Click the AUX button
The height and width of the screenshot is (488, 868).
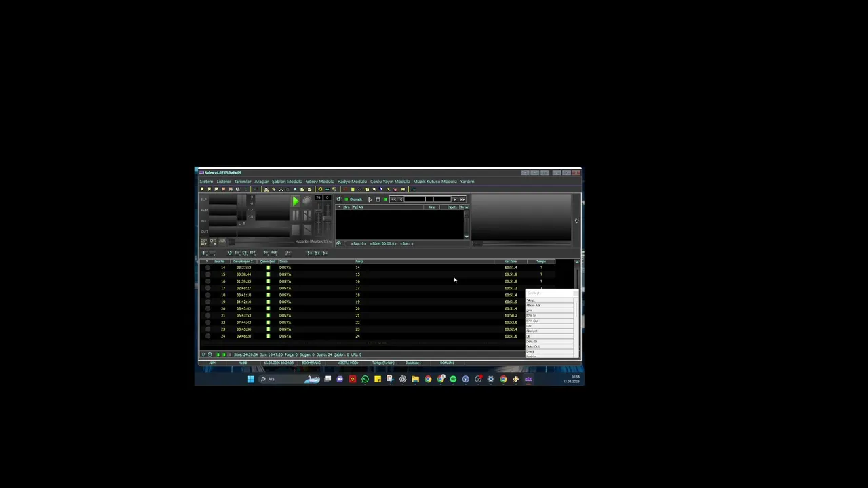click(222, 241)
